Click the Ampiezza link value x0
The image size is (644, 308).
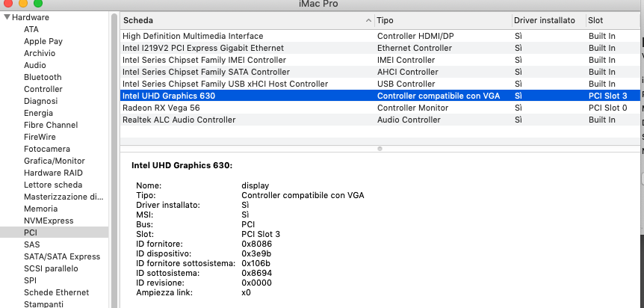click(246, 292)
